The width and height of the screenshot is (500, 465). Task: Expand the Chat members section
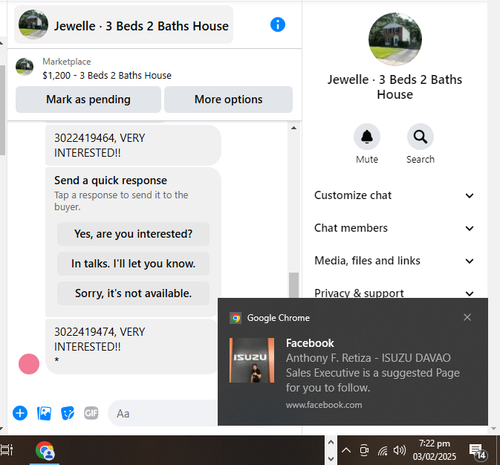(394, 228)
